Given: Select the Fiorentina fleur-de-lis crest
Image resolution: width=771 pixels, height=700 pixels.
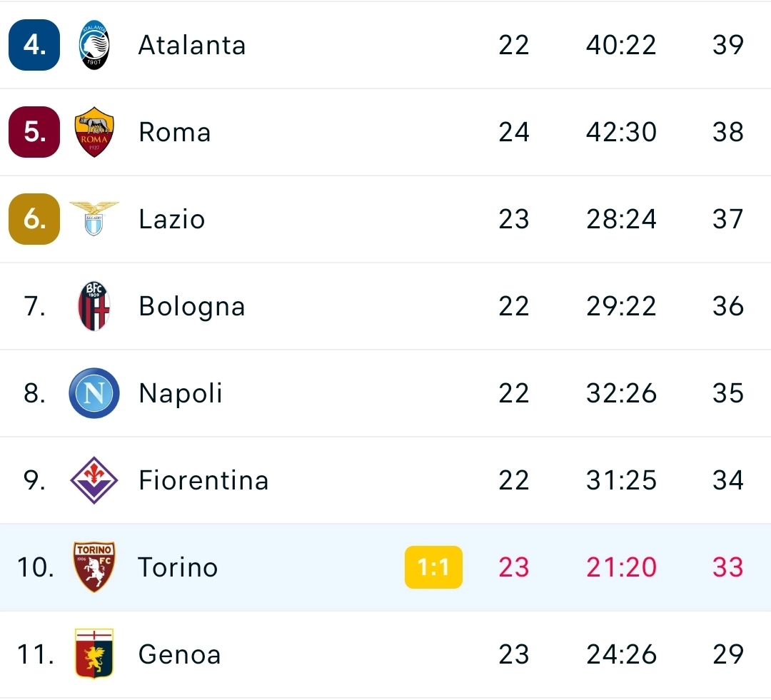Looking at the screenshot, I should point(94,480).
